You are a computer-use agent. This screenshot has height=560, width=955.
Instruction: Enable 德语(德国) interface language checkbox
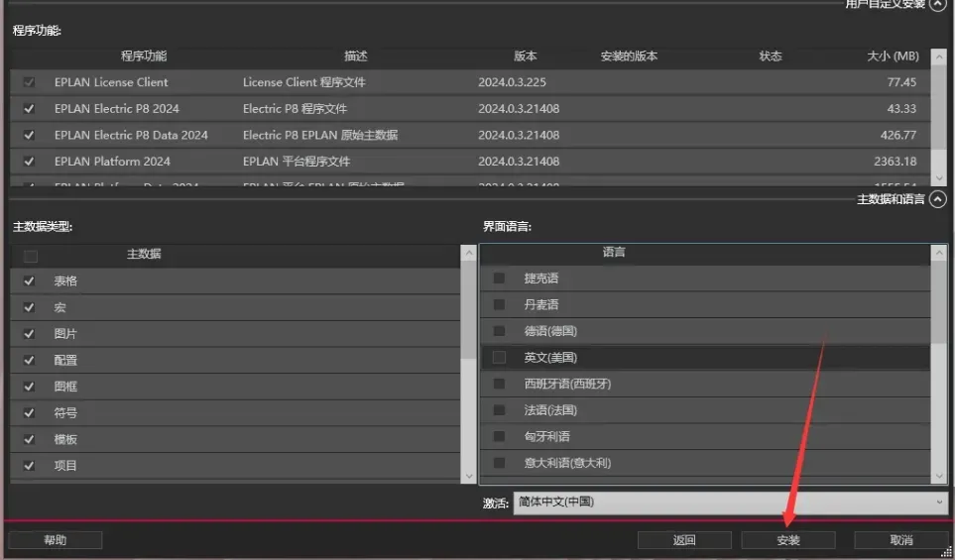(x=499, y=331)
